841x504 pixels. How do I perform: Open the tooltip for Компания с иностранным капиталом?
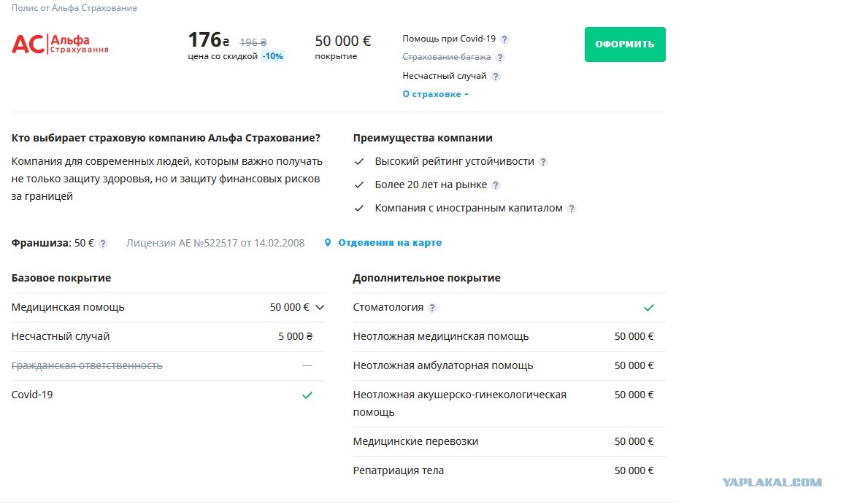click(572, 209)
